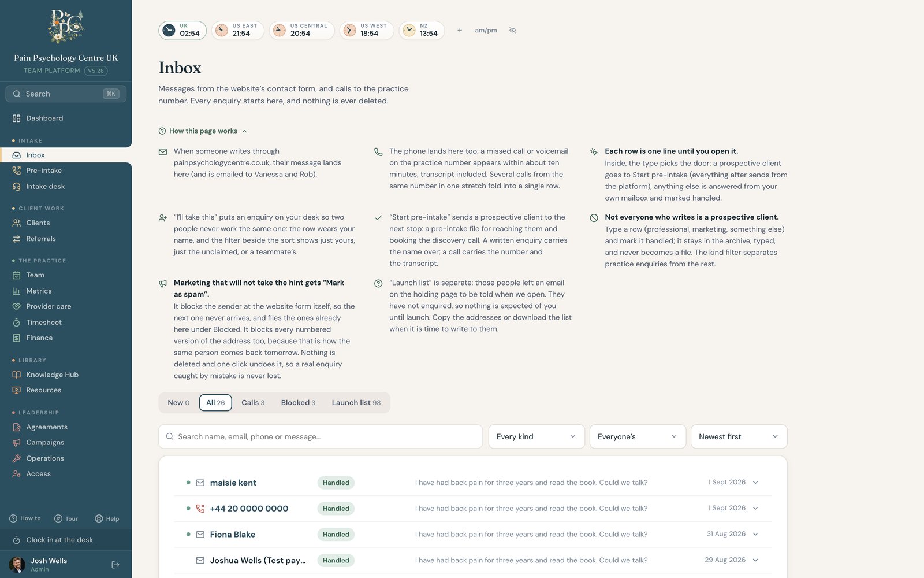This screenshot has height=578, width=924.
Task: Click the 31 Aug 2026 date
Action: tap(726, 534)
